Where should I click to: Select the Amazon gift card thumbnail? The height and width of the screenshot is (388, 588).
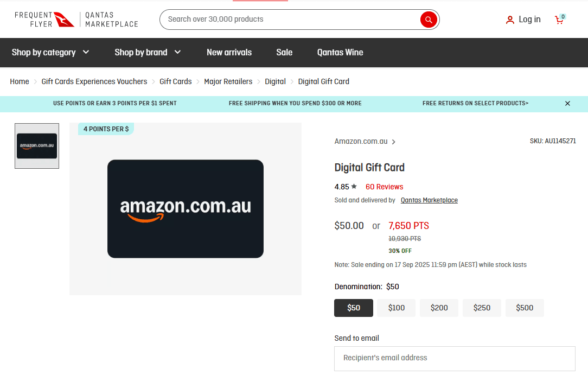pyautogui.click(x=37, y=146)
